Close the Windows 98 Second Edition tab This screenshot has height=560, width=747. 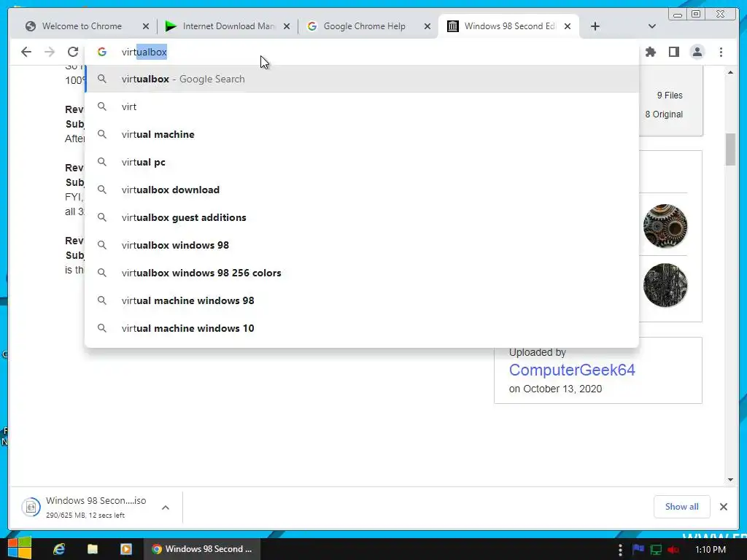pyautogui.click(x=568, y=26)
